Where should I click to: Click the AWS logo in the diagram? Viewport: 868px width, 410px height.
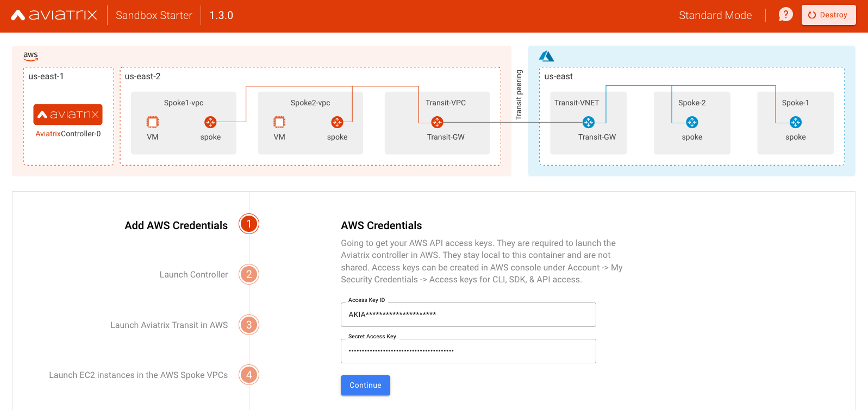(30, 55)
